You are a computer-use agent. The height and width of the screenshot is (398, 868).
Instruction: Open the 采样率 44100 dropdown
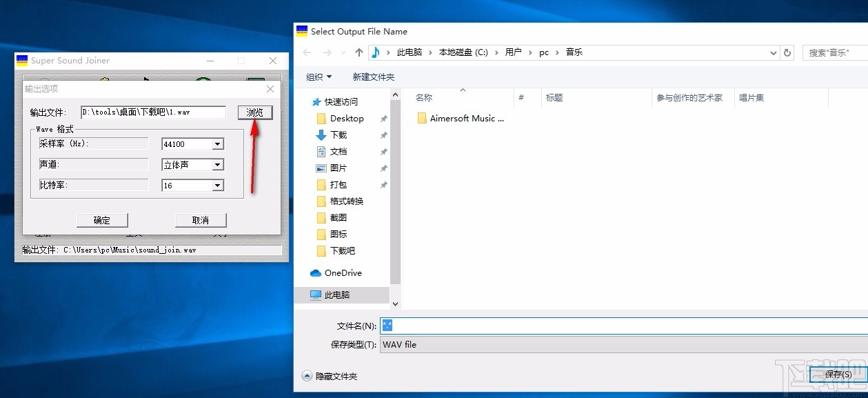218,144
